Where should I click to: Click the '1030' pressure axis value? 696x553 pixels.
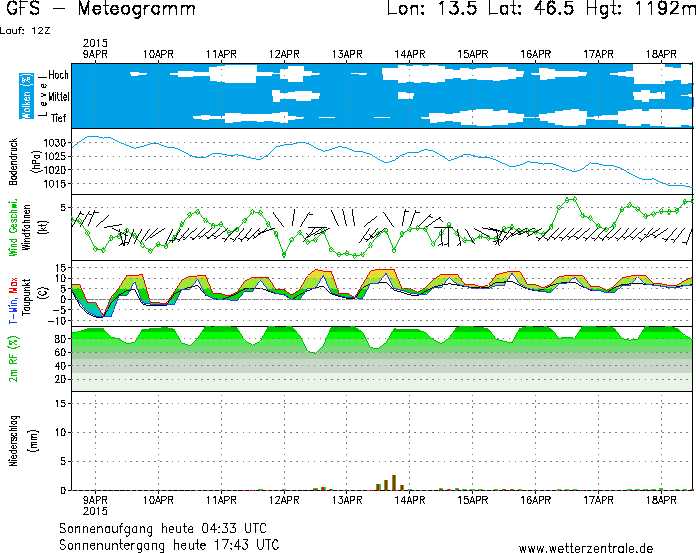[x=55, y=142]
